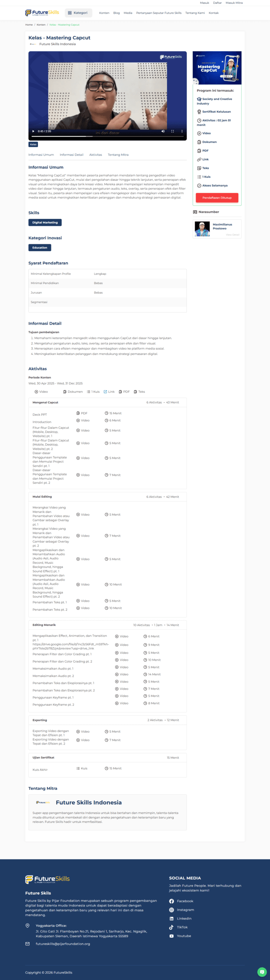Screen dimensions: 270x980
Task: Click the sidebar Video icon
Action: point(199,133)
